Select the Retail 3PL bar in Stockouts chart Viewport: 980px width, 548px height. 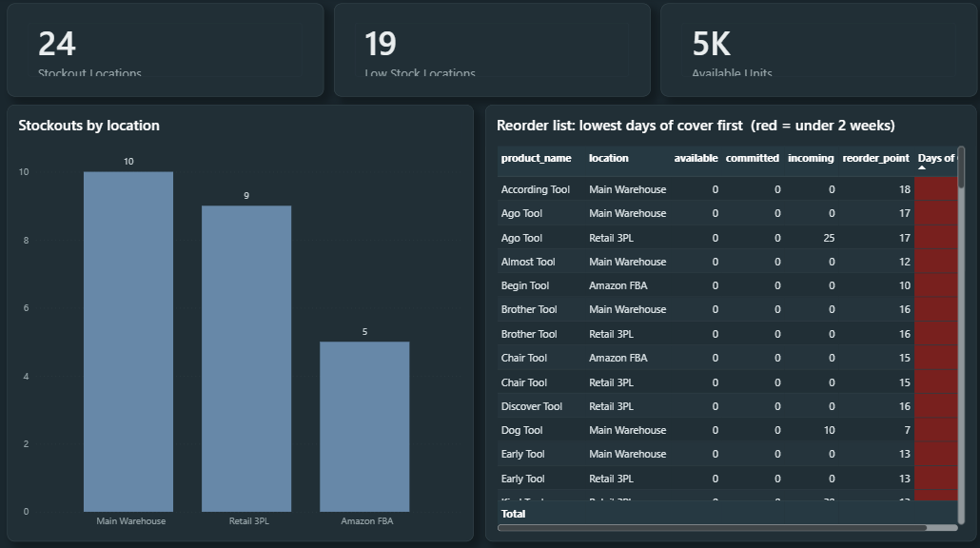(246, 359)
